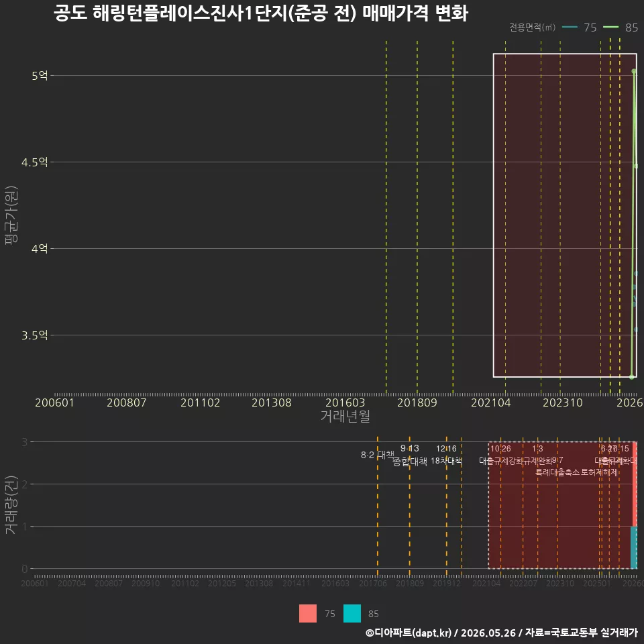
Task: Click the 200910 tick label in volume chart
Action: [x=146, y=583]
